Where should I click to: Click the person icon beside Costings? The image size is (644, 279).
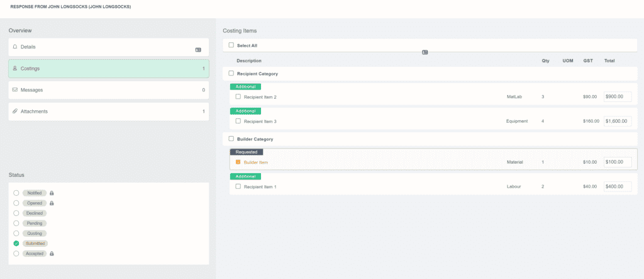click(x=15, y=68)
